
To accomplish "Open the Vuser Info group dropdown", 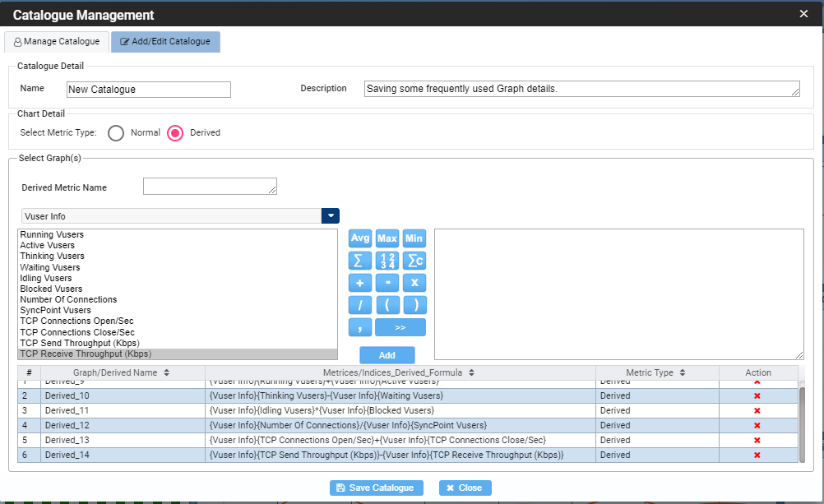I will coord(330,216).
